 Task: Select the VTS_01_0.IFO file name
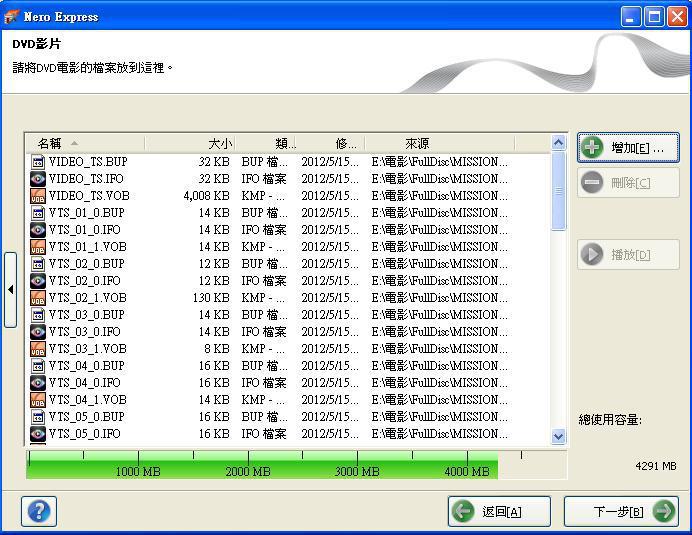click(x=85, y=230)
